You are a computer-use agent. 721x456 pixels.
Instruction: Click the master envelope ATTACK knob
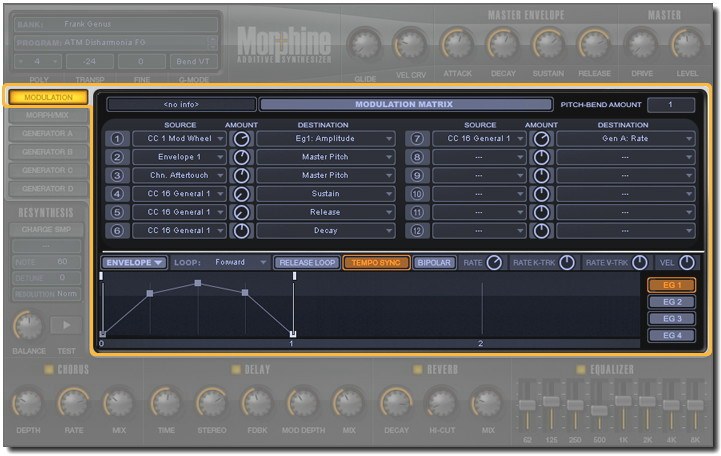click(x=457, y=45)
